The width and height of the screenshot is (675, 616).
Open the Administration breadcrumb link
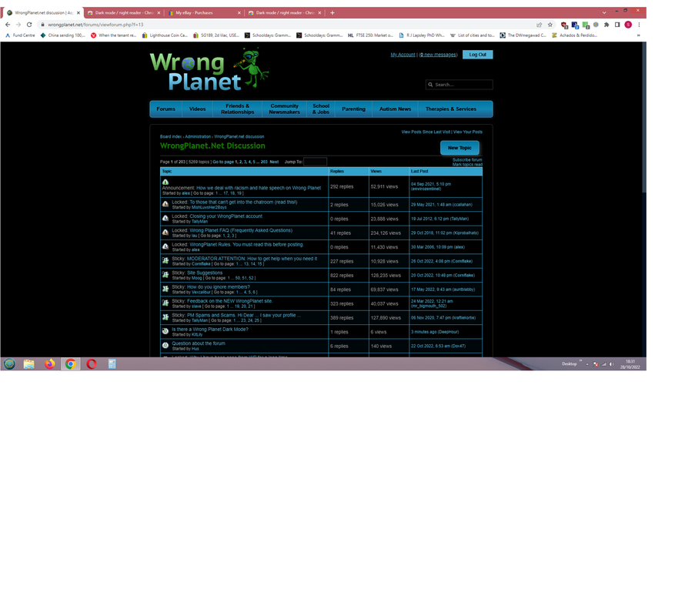pos(198,136)
